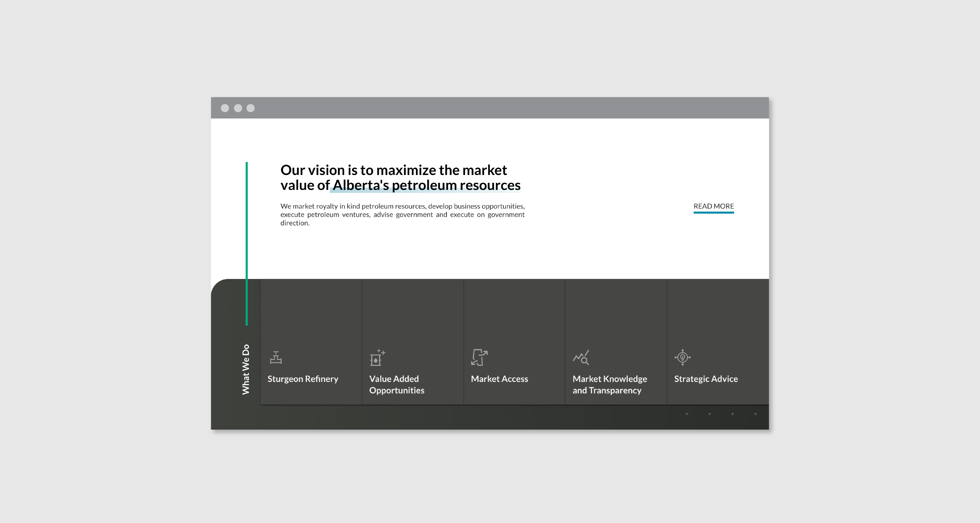Open Market Knowledge and Transparency label
The width and height of the screenshot is (980, 523).
[609, 385]
